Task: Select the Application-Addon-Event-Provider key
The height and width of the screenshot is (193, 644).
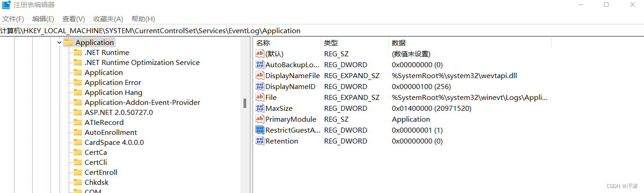Action: [x=142, y=103]
